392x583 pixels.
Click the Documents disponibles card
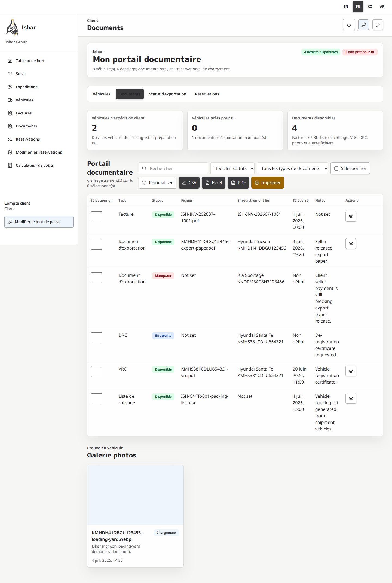coord(335,130)
